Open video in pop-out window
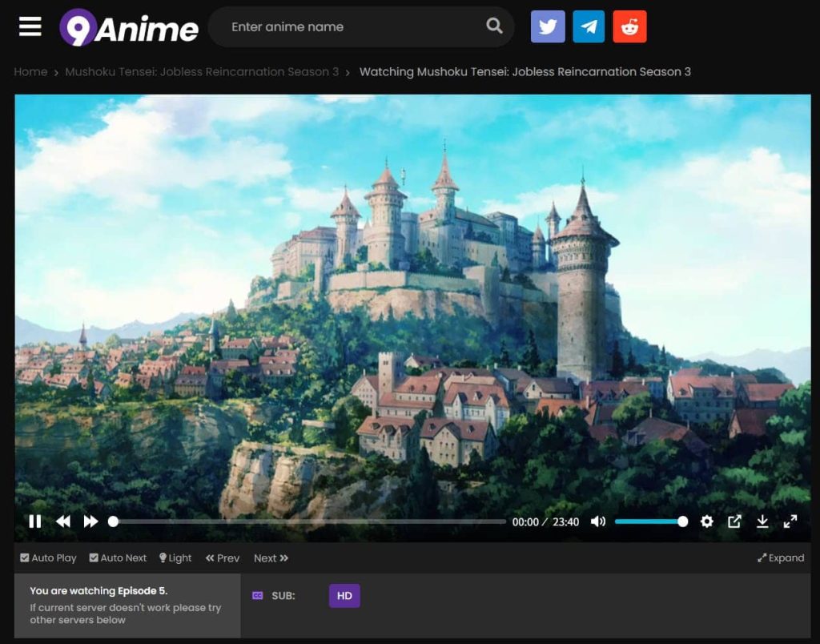The height and width of the screenshot is (644, 820). pos(734,521)
